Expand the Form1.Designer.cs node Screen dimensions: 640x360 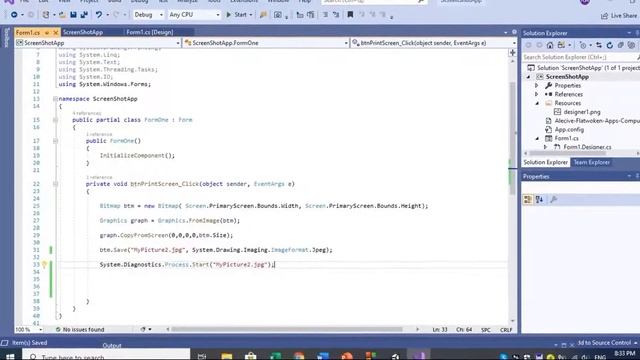(x=546, y=147)
